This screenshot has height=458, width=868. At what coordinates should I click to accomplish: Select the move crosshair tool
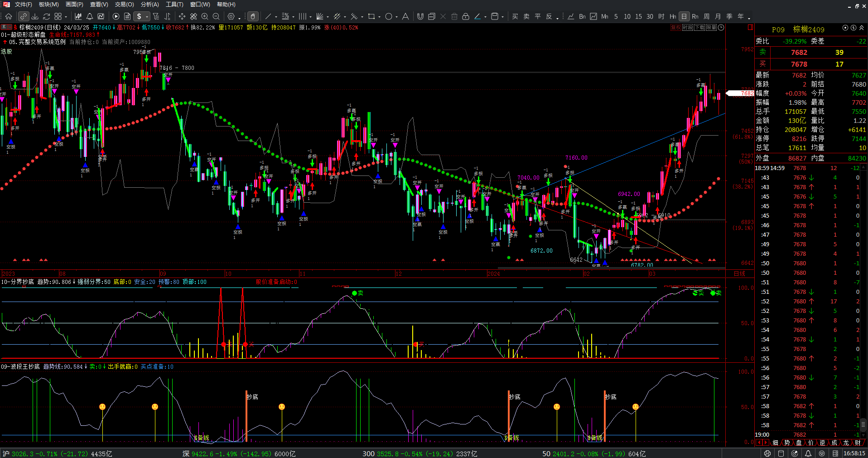[x=182, y=16]
